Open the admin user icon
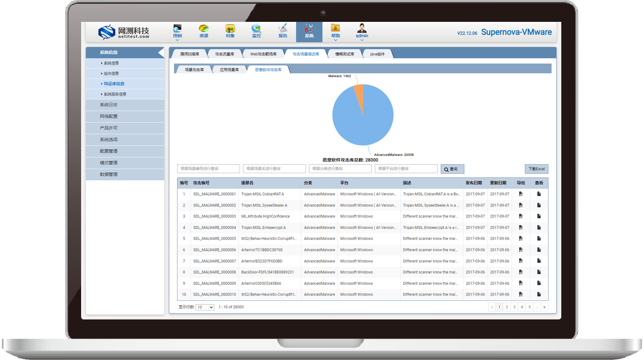644x360 pixels. coord(362,31)
